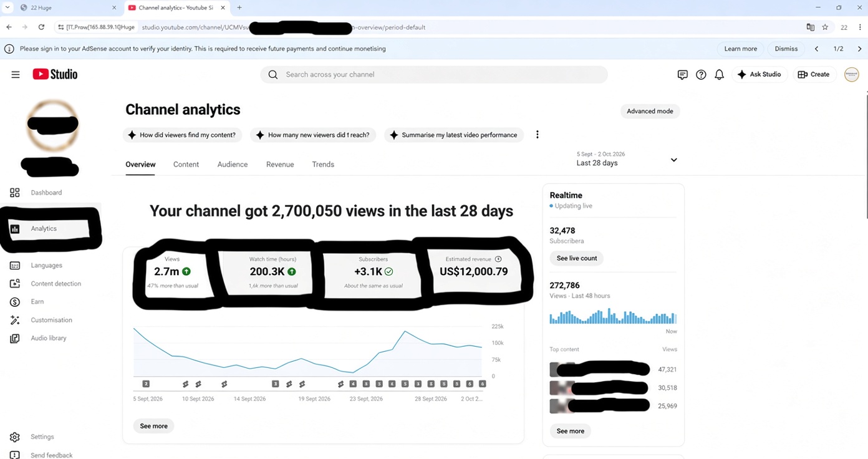
Task: Click the Estimated revenue info icon
Action: (x=498, y=259)
